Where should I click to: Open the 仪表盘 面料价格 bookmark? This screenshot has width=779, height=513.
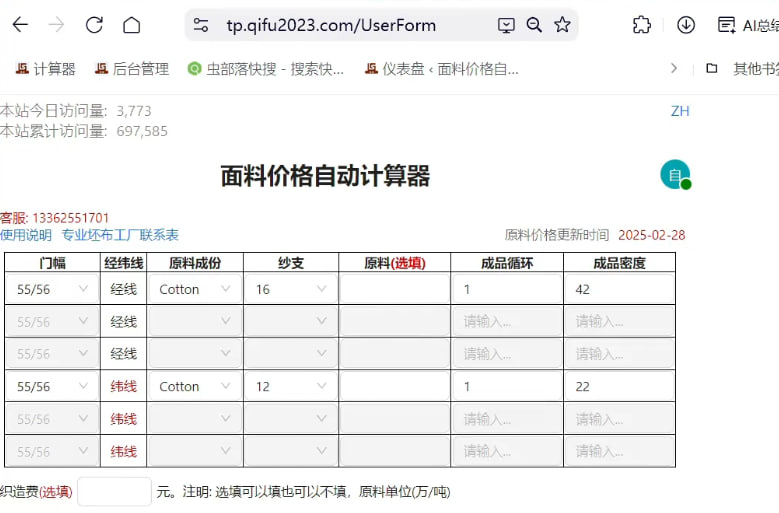click(x=442, y=69)
